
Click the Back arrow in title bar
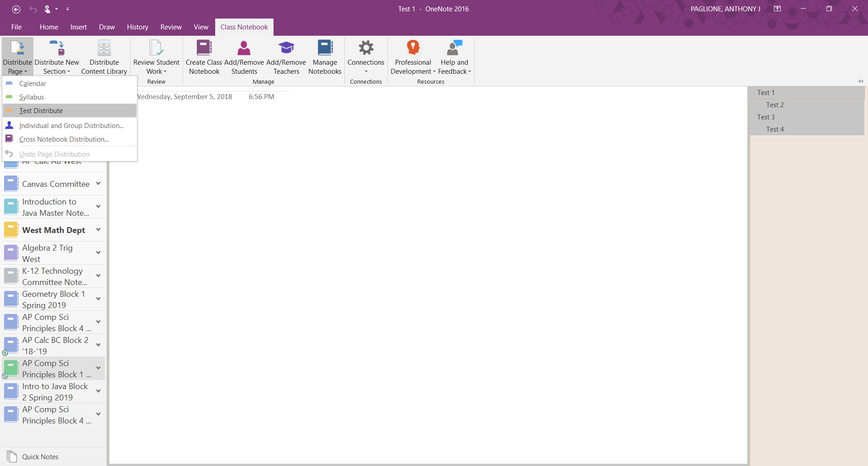click(x=16, y=9)
